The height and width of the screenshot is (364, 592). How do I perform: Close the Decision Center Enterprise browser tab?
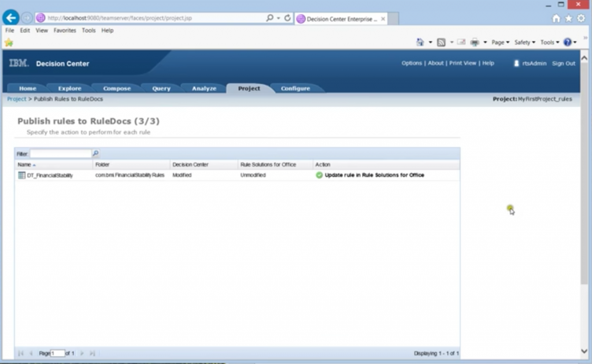[x=383, y=18]
